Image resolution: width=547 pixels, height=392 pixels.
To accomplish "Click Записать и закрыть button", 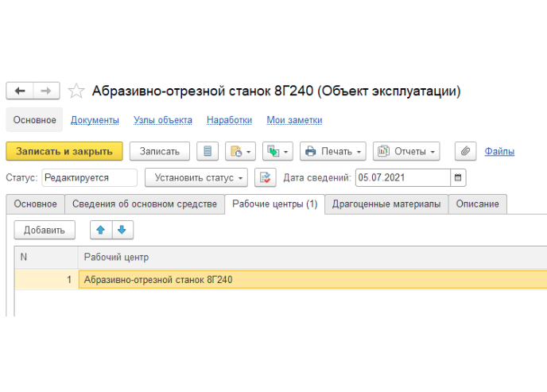I will pos(64,151).
